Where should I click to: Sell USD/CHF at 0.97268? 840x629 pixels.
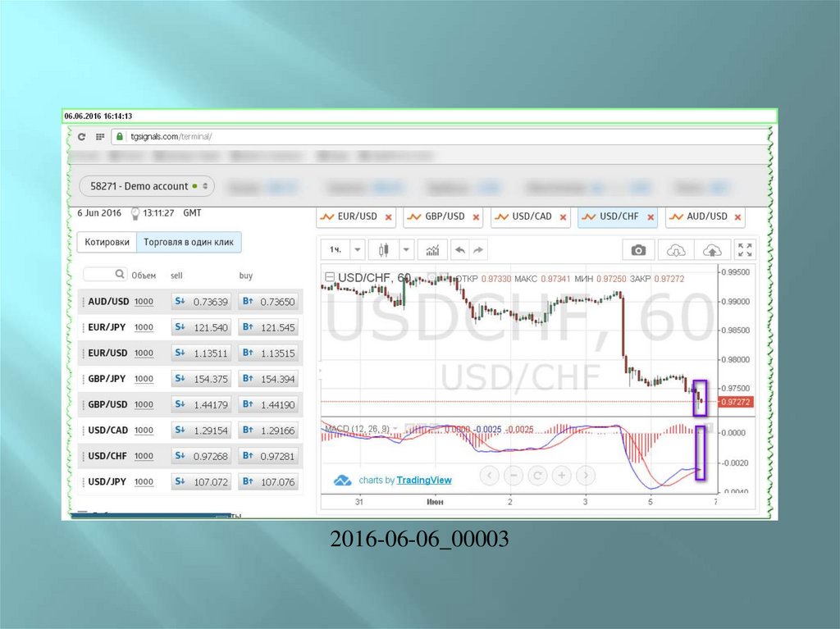202,455
